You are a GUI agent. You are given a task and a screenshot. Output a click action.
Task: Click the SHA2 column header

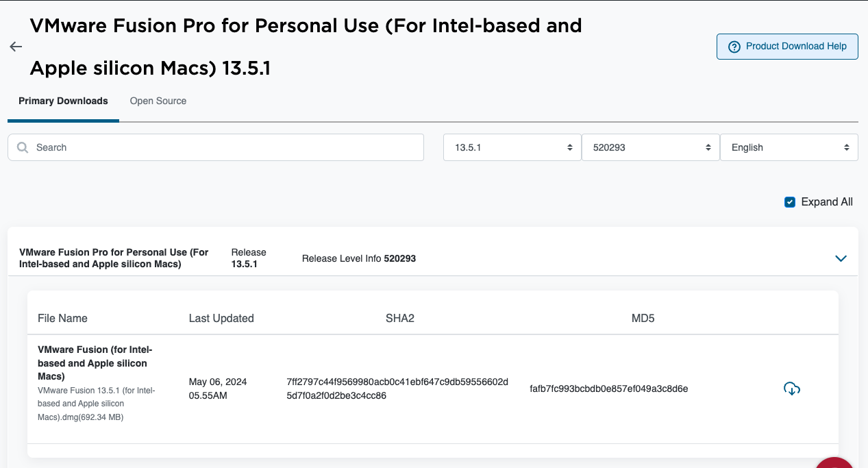[400, 318]
